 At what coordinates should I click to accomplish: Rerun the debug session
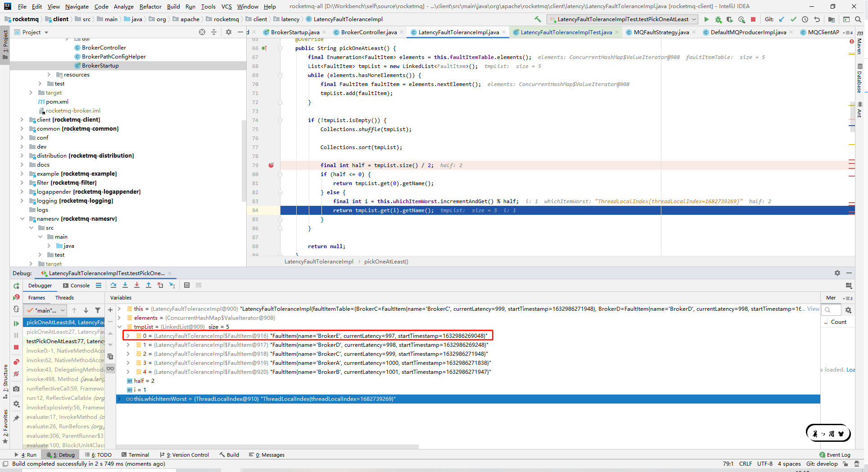pos(16,286)
